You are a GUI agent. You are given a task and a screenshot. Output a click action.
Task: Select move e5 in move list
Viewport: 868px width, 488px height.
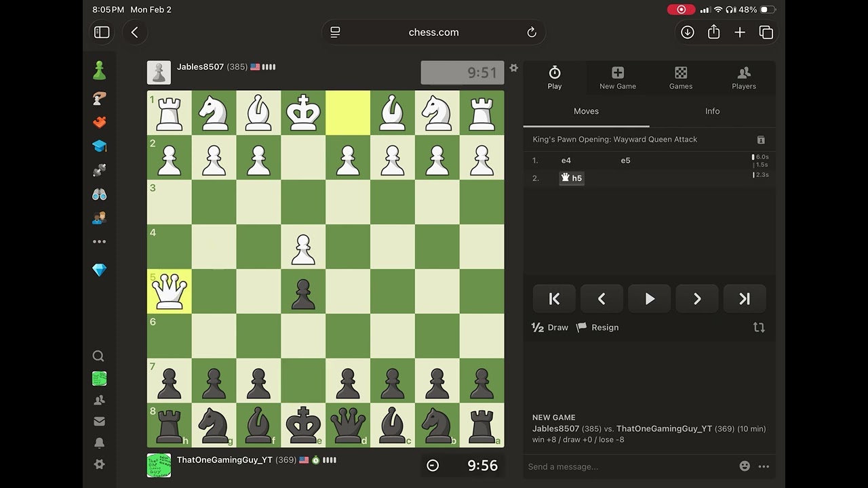click(x=625, y=161)
